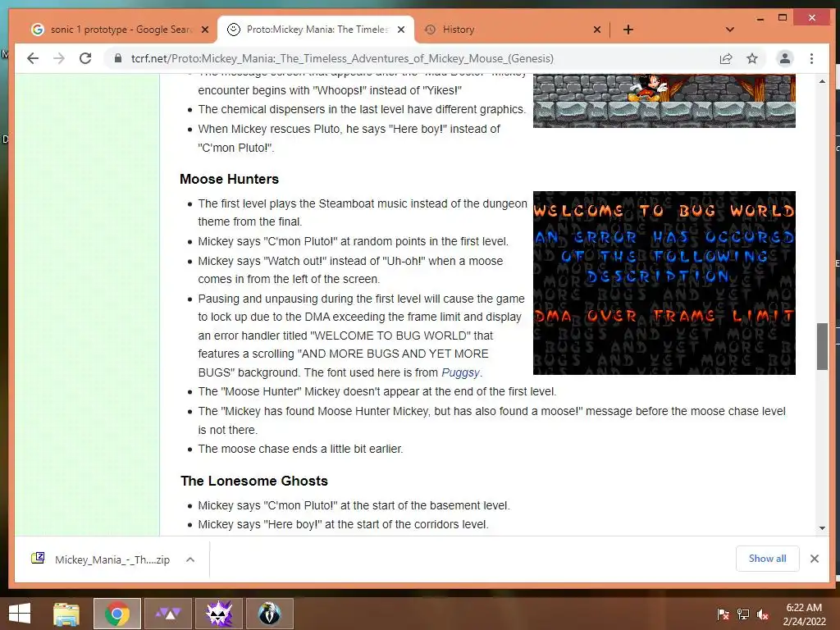Bookmark this page with the star

pos(752,58)
